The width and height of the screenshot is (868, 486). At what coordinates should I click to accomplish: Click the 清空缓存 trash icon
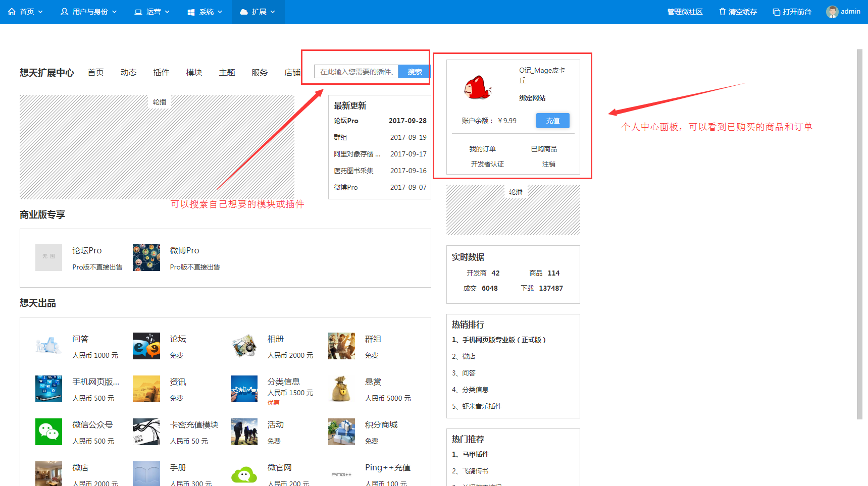[722, 12]
